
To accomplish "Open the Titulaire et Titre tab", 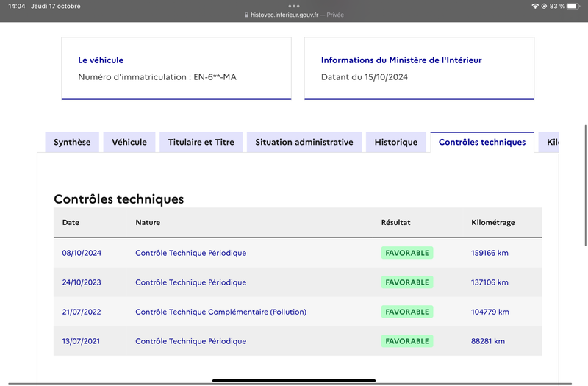I will (x=201, y=142).
